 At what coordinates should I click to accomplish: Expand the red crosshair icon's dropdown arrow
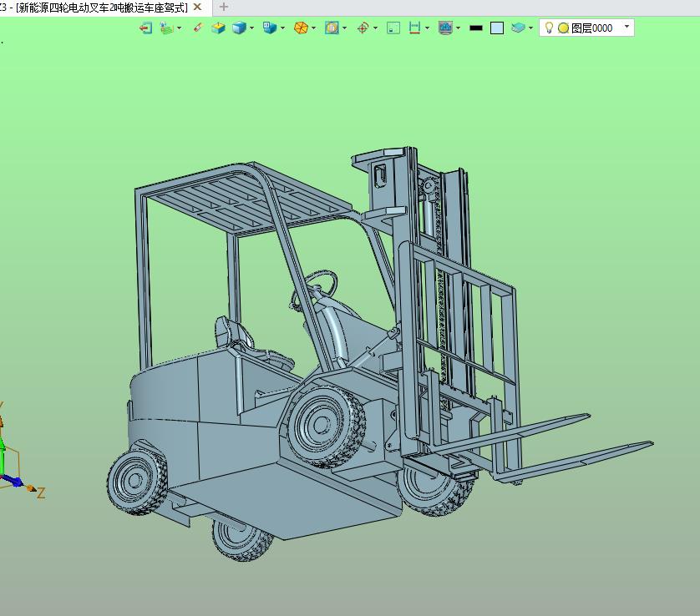[375, 28]
